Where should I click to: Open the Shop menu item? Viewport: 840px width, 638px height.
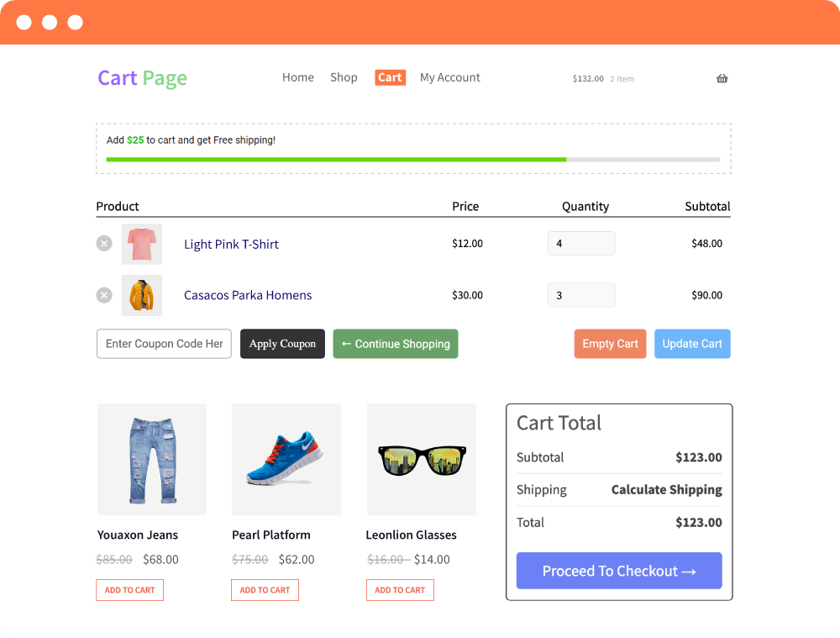[x=344, y=77]
